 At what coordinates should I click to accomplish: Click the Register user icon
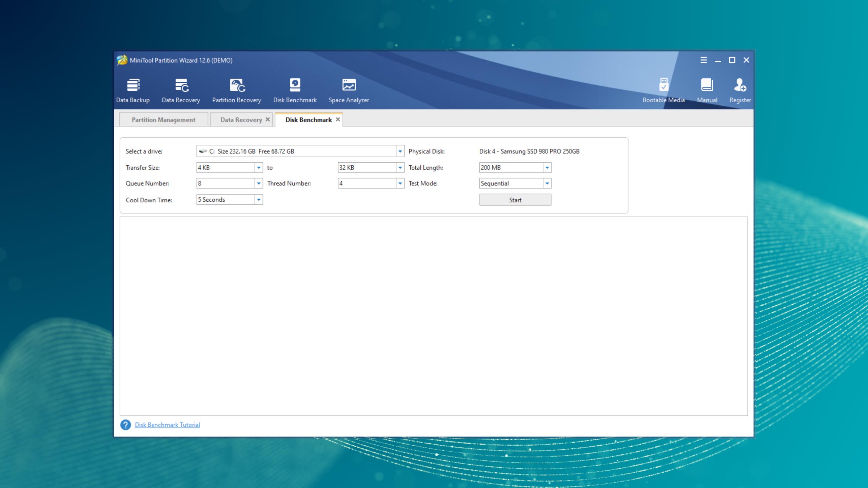point(740,90)
